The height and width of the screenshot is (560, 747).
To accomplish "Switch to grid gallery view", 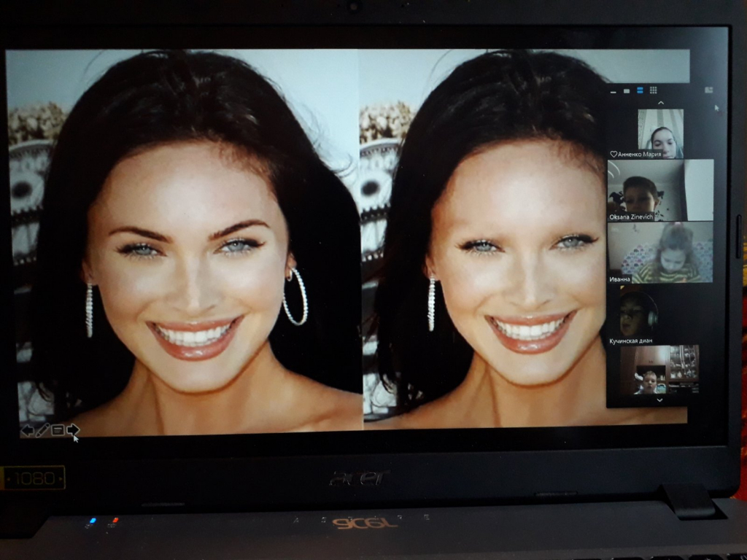I will [x=653, y=90].
